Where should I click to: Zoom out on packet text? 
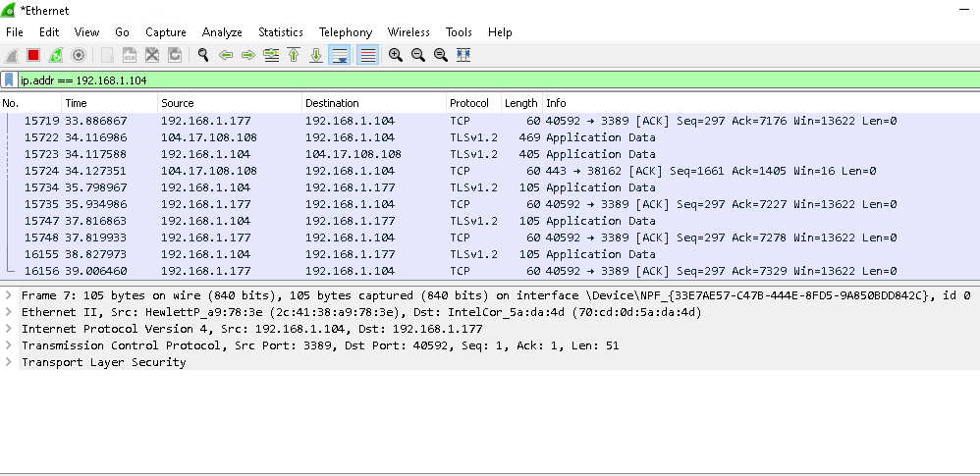click(418, 55)
